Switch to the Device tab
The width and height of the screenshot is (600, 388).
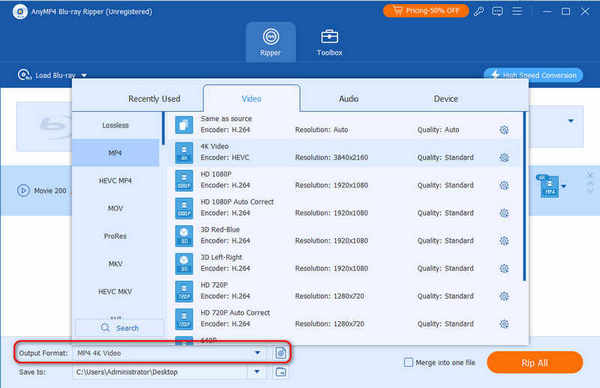(446, 99)
